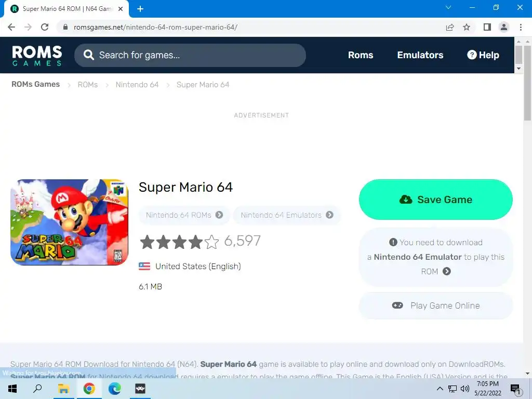Open the volume tray icon
The height and width of the screenshot is (399, 532).
coord(465,389)
